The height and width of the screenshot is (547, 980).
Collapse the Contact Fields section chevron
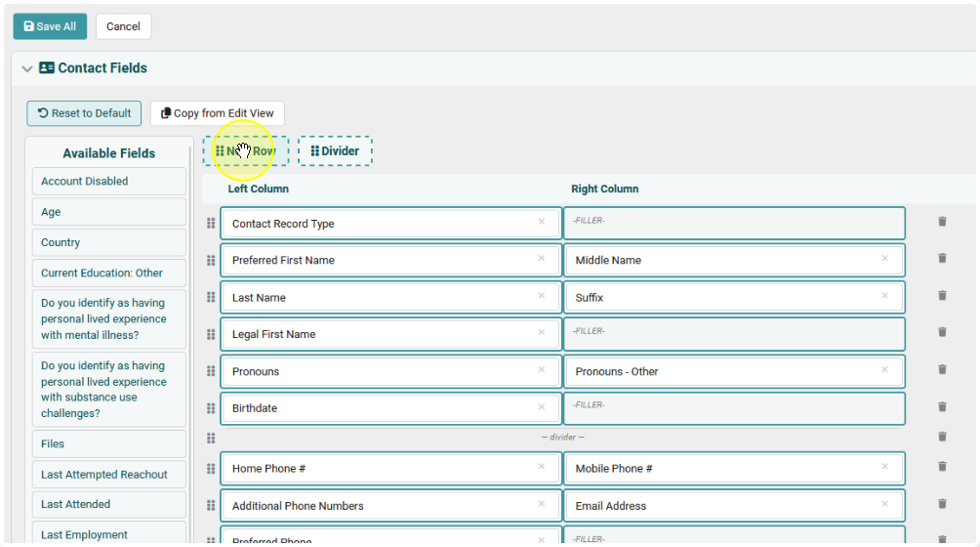tap(27, 68)
